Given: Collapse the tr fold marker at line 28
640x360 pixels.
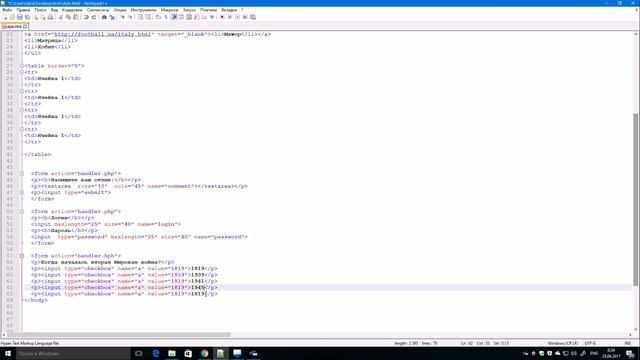Looking at the screenshot, I should click(x=22, y=72).
